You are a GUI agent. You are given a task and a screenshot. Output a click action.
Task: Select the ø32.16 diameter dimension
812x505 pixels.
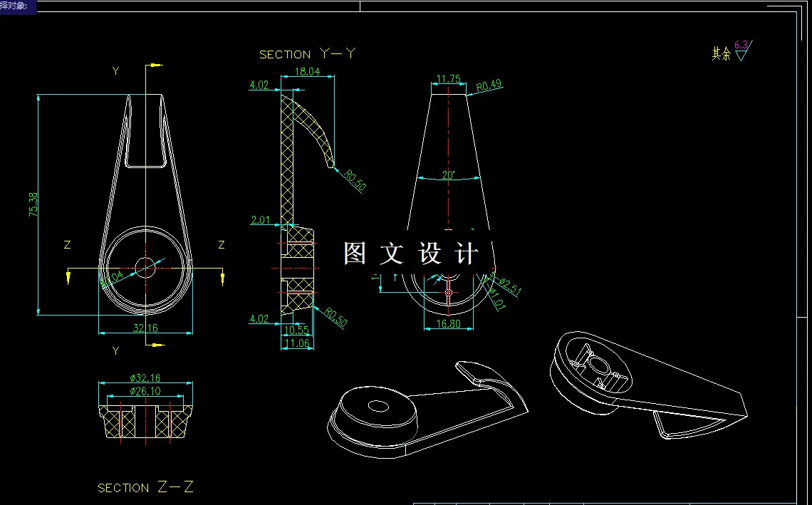[x=145, y=378]
